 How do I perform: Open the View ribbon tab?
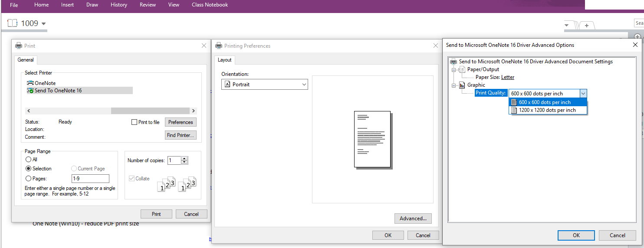174,5
